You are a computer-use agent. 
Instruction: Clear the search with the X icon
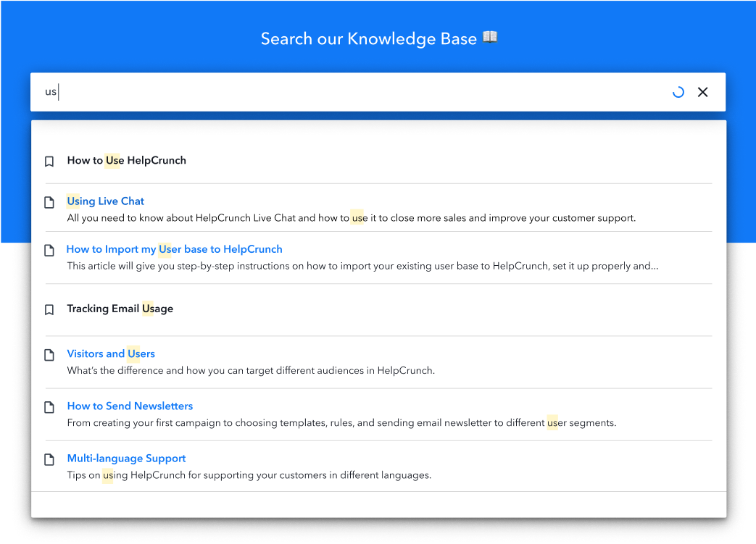click(x=702, y=92)
